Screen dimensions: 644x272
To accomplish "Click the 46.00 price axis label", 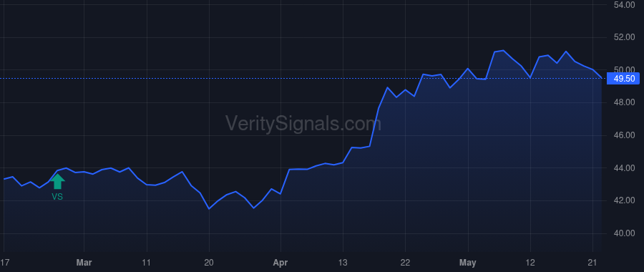I will (x=623, y=135).
